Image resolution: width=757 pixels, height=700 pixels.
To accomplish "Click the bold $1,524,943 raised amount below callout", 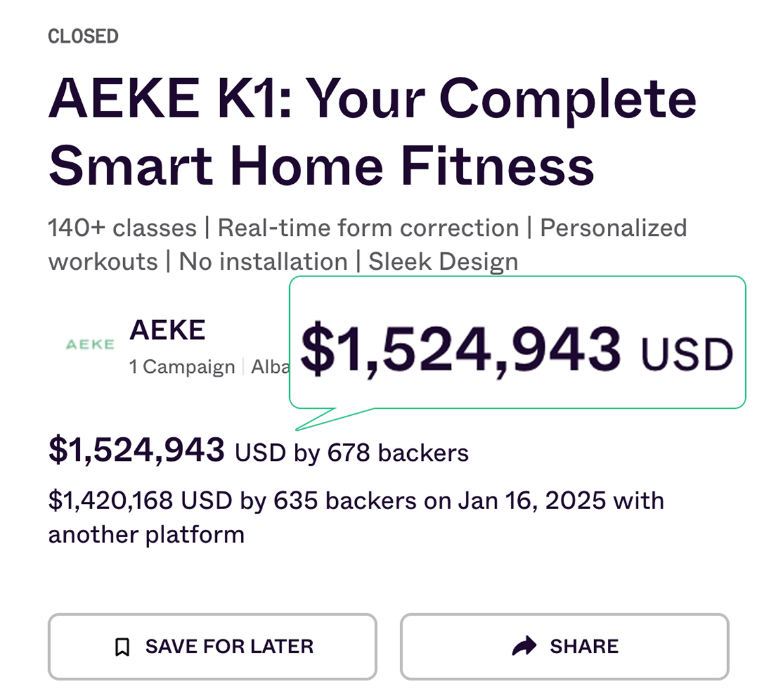I will tap(137, 450).
